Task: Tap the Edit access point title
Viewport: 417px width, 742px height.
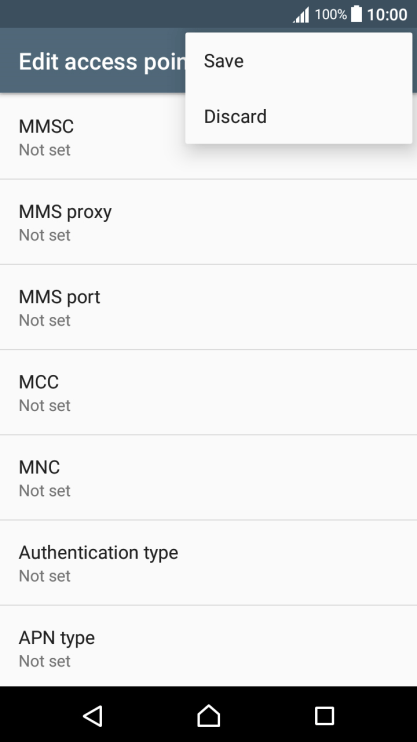Action: point(102,62)
